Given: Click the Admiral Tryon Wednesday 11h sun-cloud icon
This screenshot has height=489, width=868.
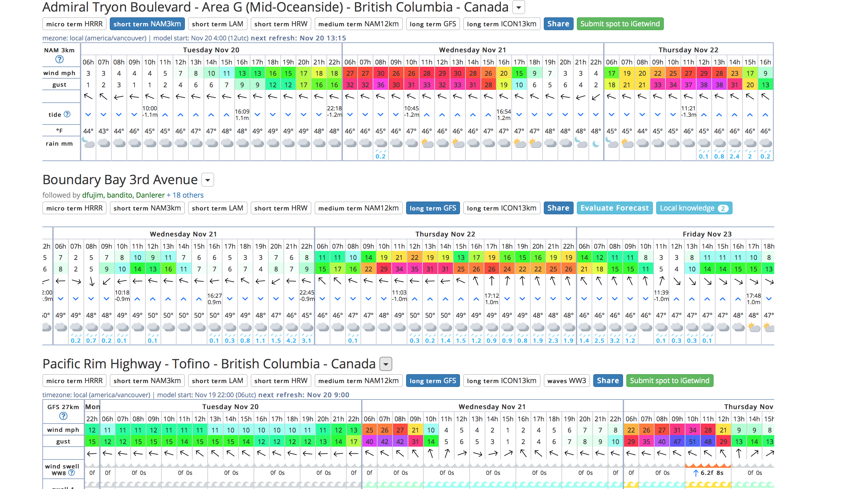Looking at the screenshot, I should click(427, 143).
